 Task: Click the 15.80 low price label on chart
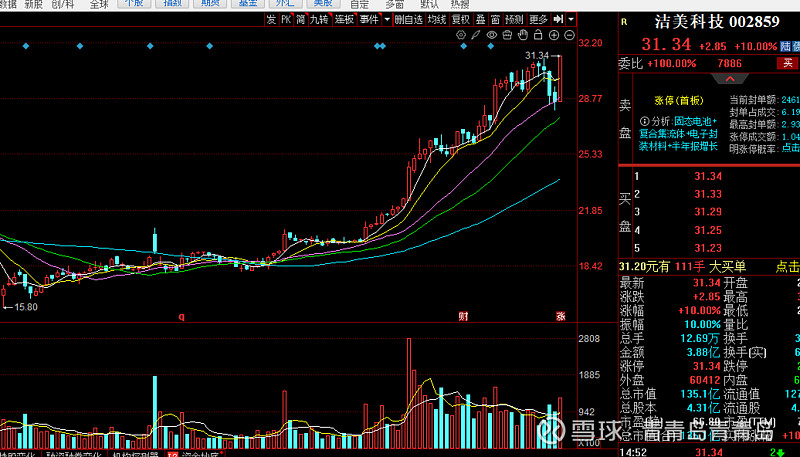[26, 307]
